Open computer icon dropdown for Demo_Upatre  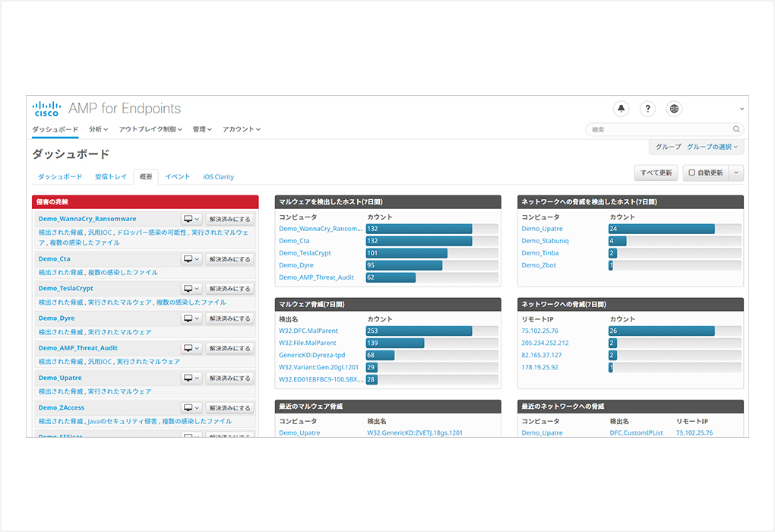[191, 378]
